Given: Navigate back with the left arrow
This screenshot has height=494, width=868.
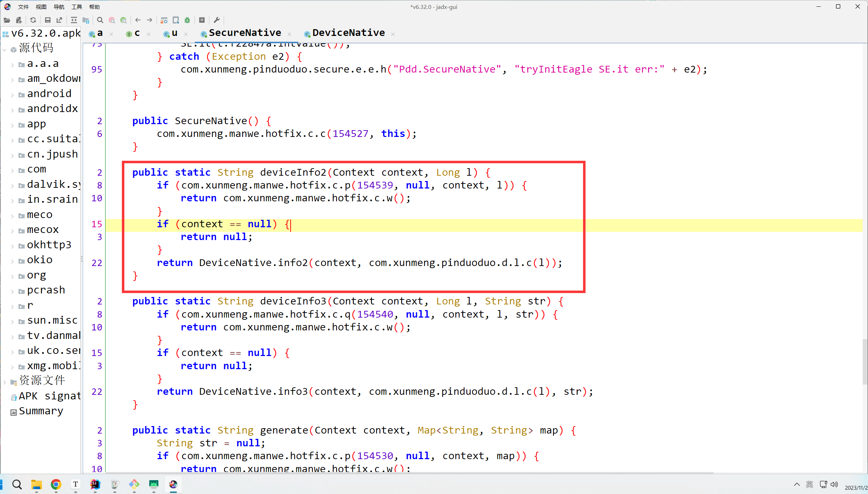Looking at the screenshot, I should coord(138,20).
